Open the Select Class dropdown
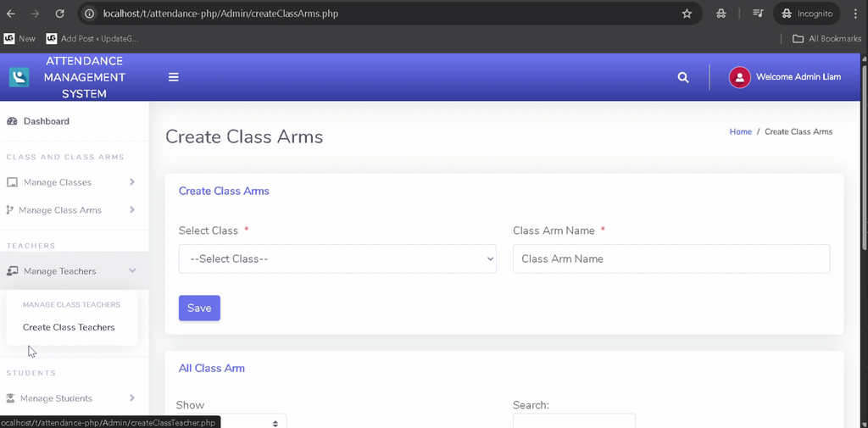 click(337, 258)
